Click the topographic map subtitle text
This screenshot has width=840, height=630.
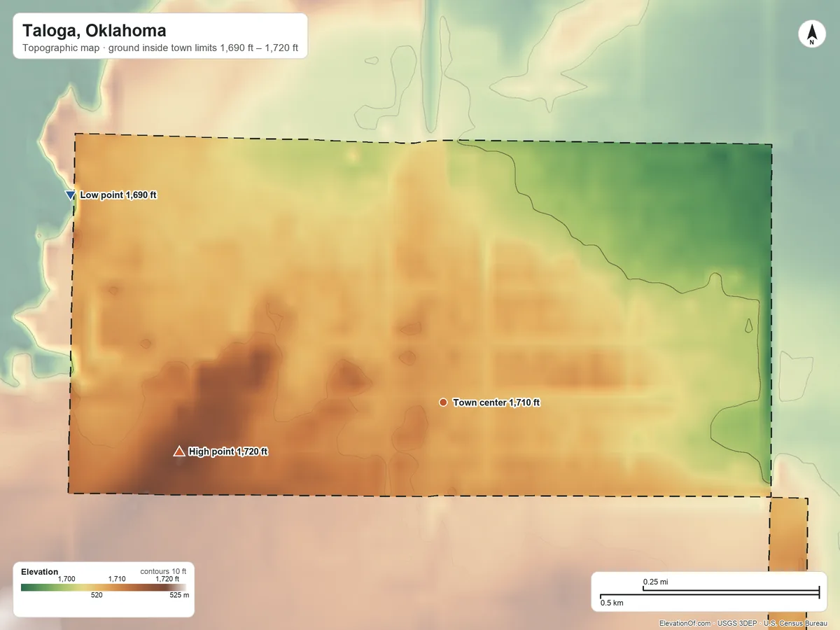coord(160,49)
